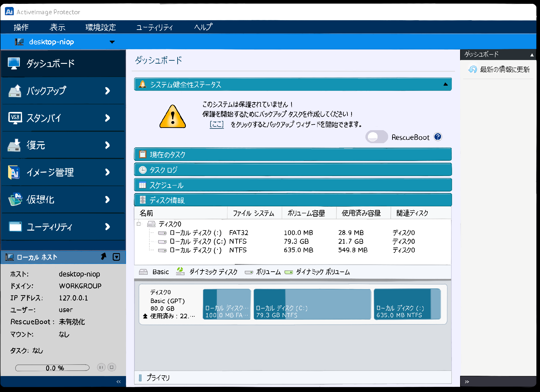Open the 操作 menu
540x392 pixels.
point(21,27)
